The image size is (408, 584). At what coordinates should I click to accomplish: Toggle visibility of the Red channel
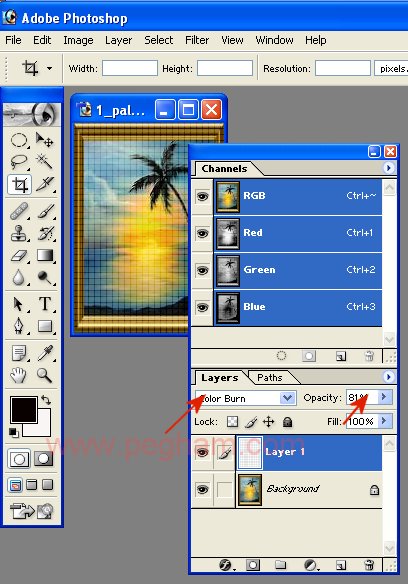point(202,233)
